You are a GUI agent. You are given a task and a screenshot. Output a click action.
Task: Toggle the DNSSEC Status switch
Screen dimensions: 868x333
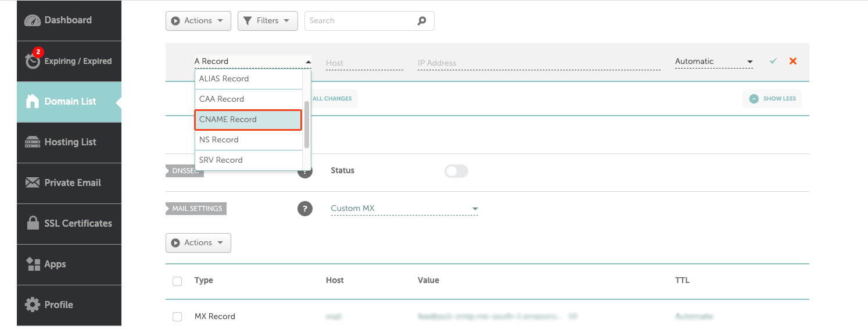click(x=456, y=171)
